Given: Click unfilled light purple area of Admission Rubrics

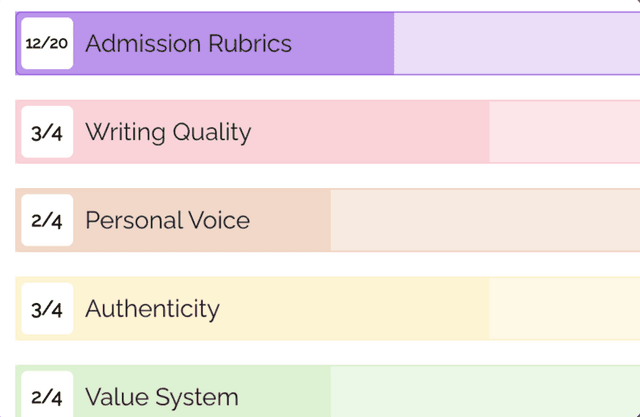Looking at the screenshot, I should pos(517,43).
